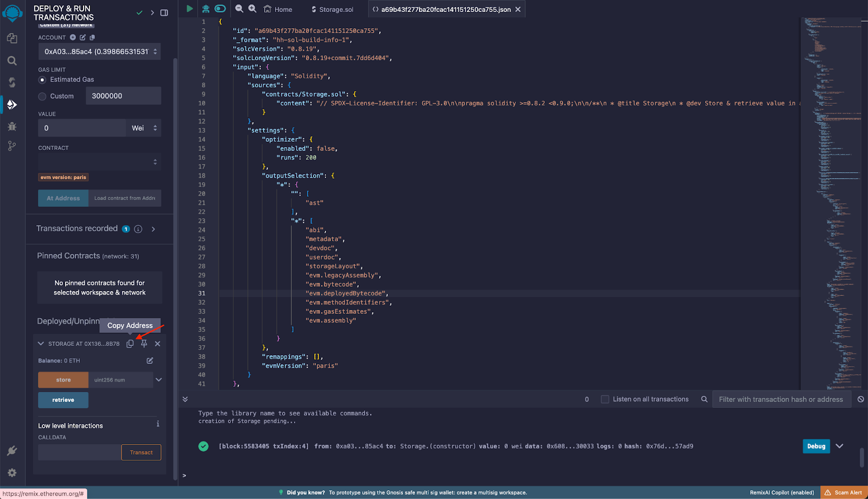This screenshot has height=499, width=868.
Task: Click the green run script play icon
Action: [189, 9]
